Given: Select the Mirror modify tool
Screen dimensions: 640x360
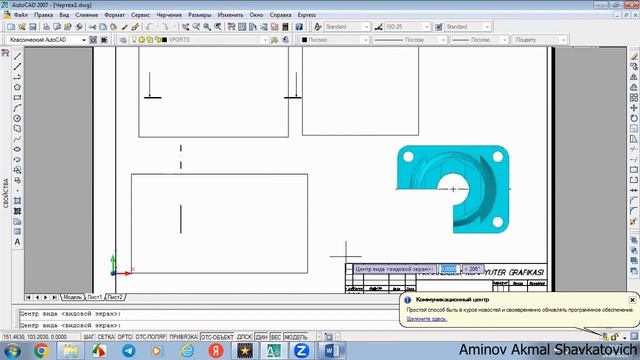Looking at the screenshot, I should (x=633, y=77).
